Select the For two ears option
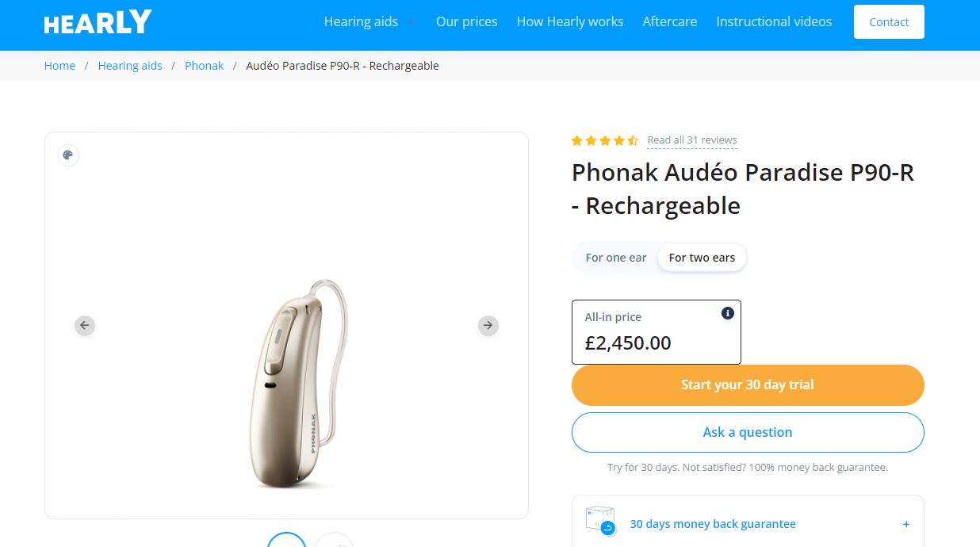980x547 pixels. 702,258
